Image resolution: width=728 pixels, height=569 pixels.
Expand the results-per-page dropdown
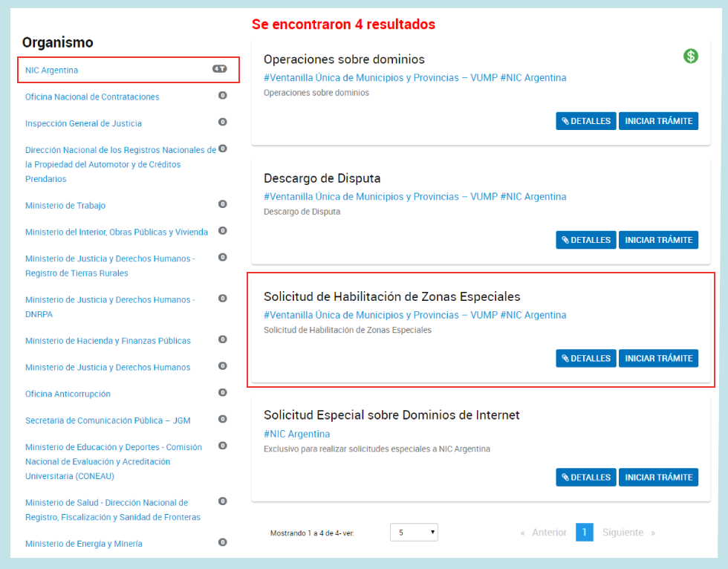tap(414, 533)
